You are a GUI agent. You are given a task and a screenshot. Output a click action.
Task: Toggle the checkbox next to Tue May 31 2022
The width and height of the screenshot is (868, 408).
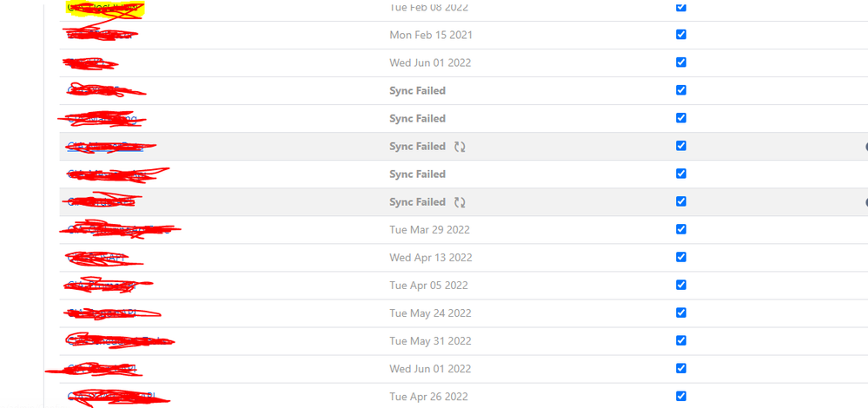[681, 340]
